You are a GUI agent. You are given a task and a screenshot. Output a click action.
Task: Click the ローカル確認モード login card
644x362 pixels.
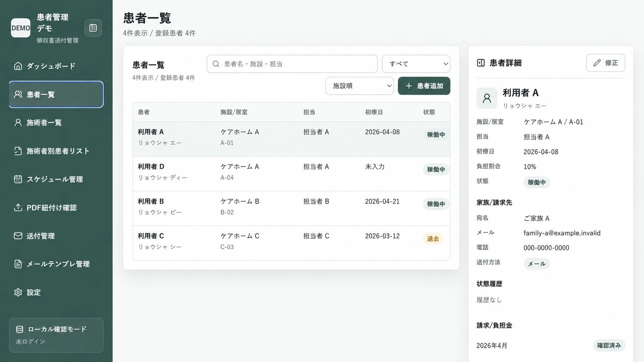(x=56, y=335)
